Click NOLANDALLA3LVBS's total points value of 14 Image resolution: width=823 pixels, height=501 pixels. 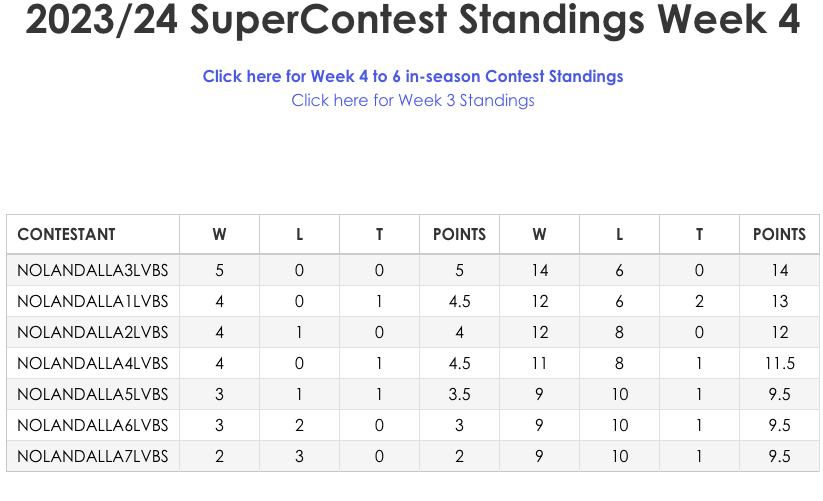(x=779, y=270)
